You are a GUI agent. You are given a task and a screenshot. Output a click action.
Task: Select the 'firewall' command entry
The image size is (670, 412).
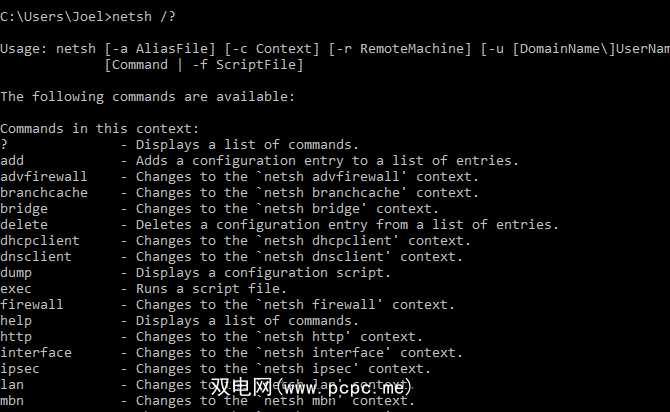32,304
